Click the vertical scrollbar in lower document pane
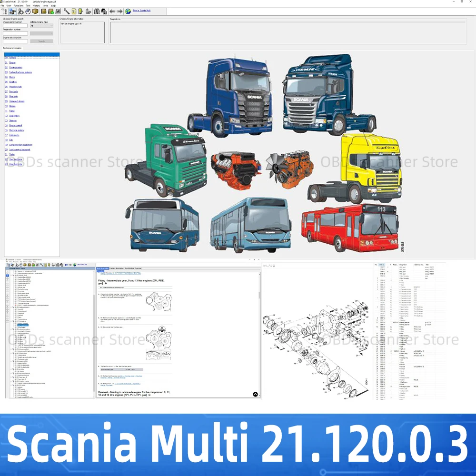Viewport: 476px width, 476px height. click(x=259, y=334)
